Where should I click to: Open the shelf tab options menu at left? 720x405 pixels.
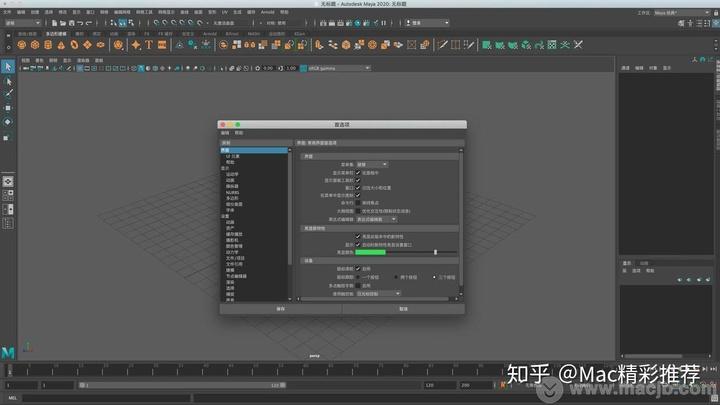pos(8,35)
